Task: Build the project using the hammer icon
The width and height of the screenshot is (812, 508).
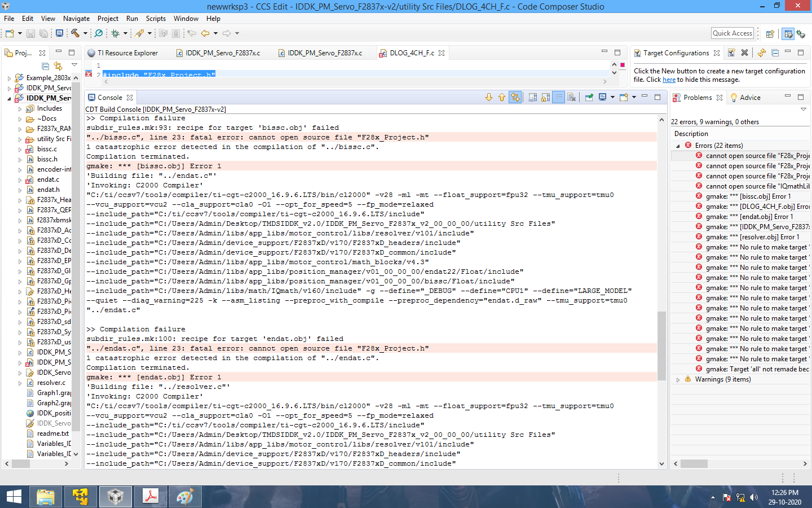Action: [76, 33]
